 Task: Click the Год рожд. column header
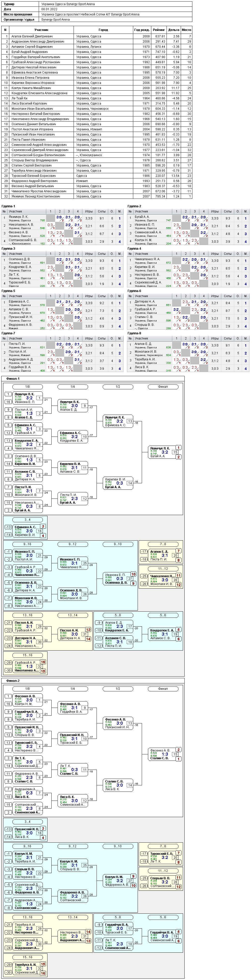[x=141, y=30]
